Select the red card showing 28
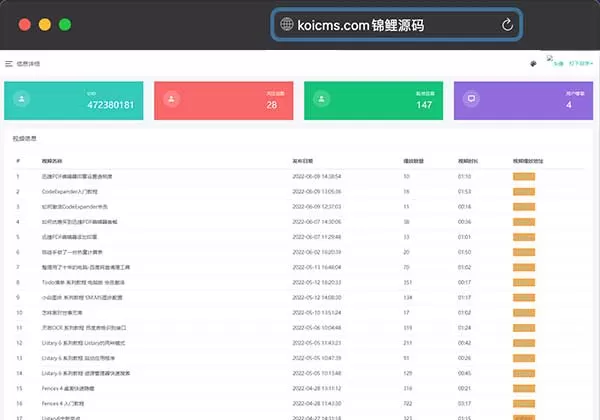This screenshot has width=600, height=420. (x=224, y=101)
